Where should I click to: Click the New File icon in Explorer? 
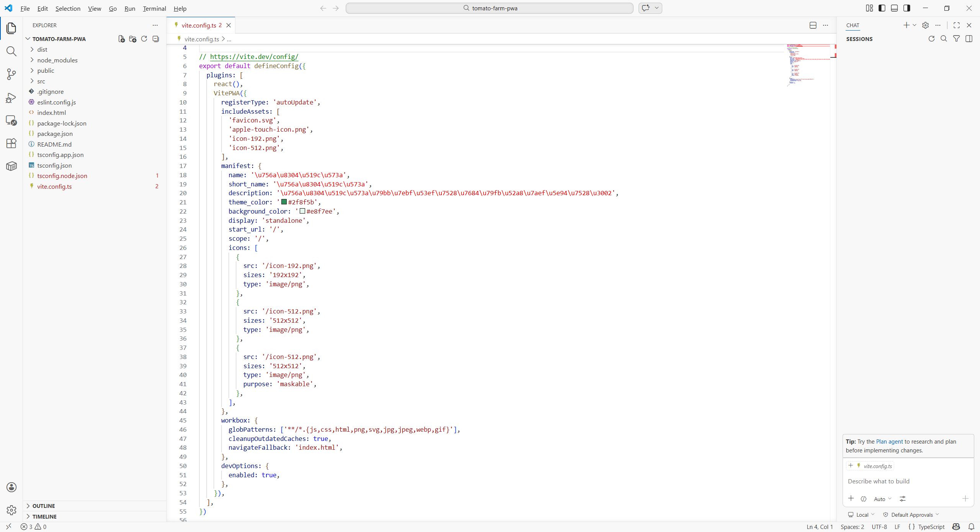(121, 39)
